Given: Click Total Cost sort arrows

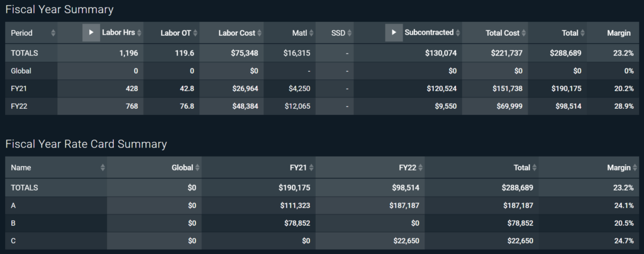Looking at the screenshot, I should (x=523, y=33).
